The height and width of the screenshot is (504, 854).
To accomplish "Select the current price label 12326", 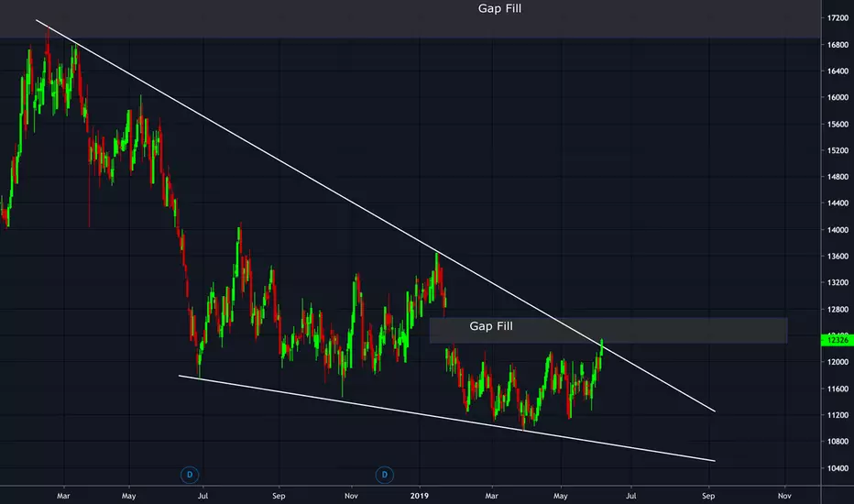I will point(838,340).
